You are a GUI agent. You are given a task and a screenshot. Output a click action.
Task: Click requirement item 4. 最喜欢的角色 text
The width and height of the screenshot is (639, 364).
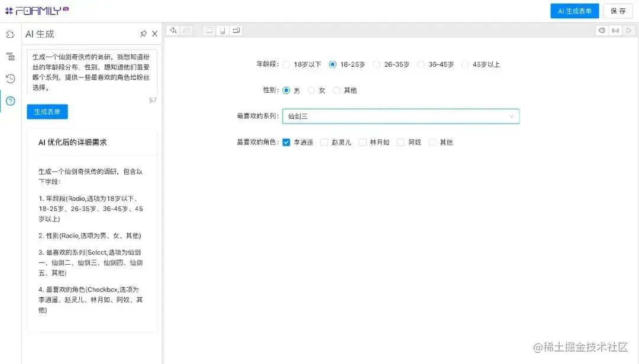(91, 300)
